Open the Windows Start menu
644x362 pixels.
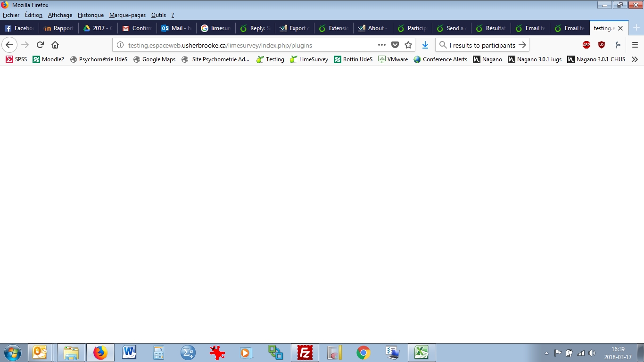pos(12,353)
